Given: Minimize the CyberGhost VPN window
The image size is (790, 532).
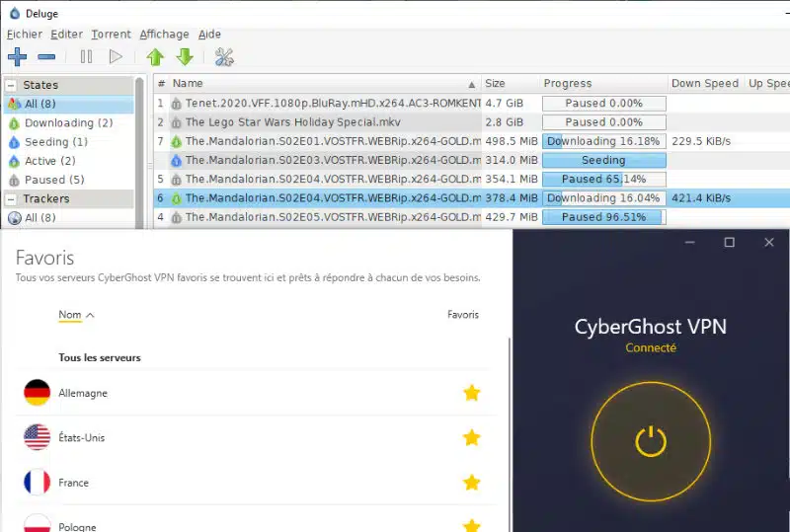Looking at the screenshot, I should tap(689, 243).
